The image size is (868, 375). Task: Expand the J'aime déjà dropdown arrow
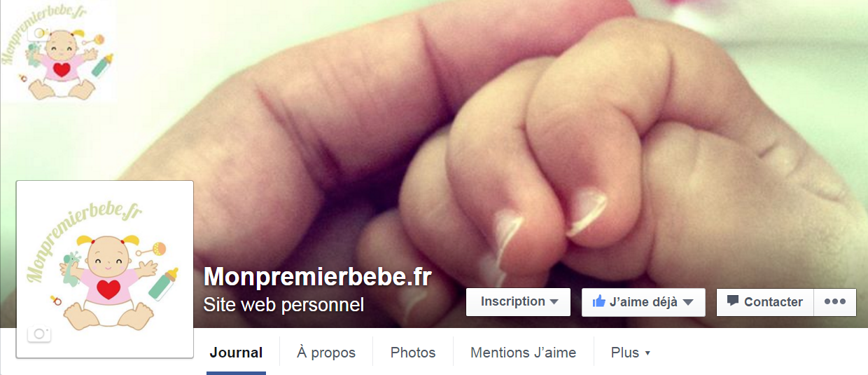(x=688, y=303)
